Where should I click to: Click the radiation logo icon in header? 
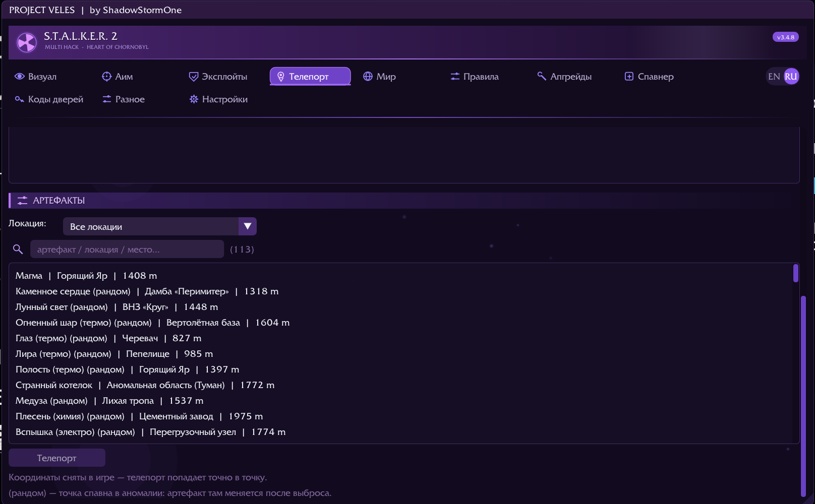tap(27, 42)
